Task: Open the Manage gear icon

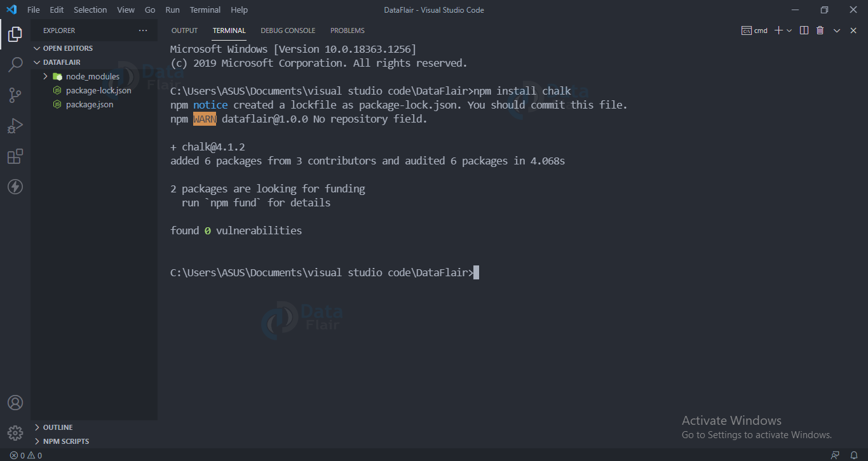Action: (x=15, y=433)
